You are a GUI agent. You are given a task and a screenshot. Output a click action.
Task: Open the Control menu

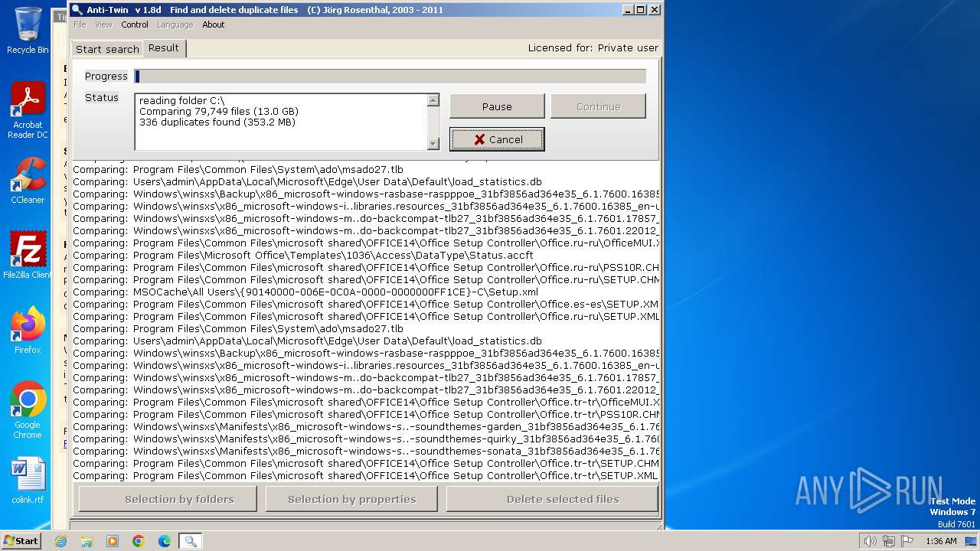coord(135,24)
